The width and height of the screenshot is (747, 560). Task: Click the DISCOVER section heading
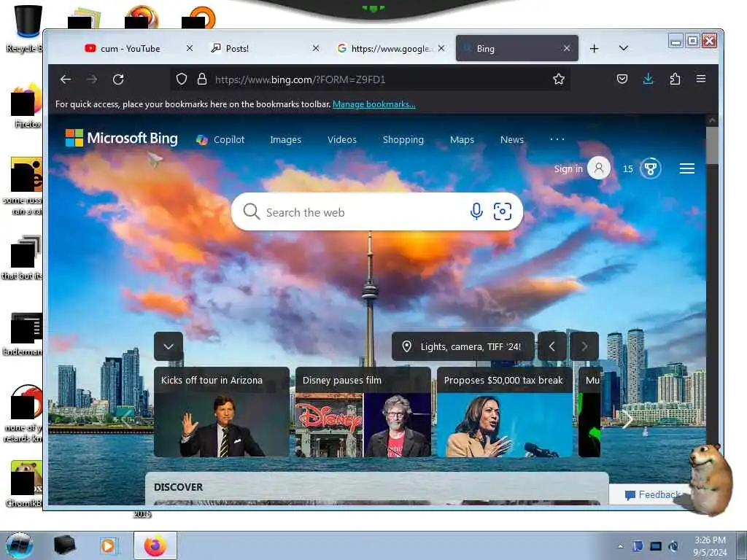click(x=178, y=487)
